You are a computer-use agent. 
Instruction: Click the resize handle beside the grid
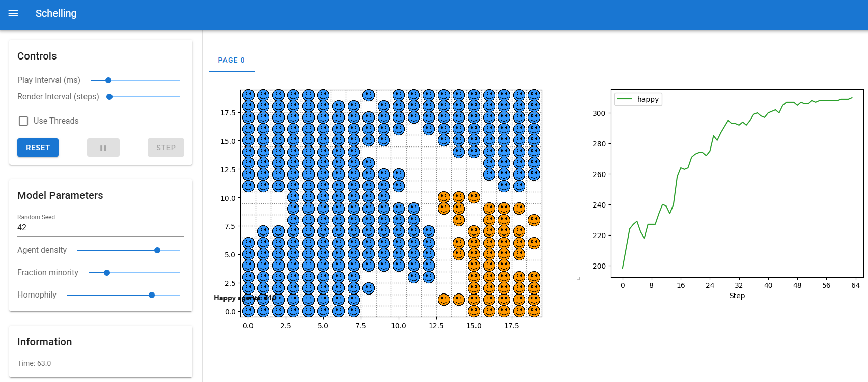[x=578, y=279]
